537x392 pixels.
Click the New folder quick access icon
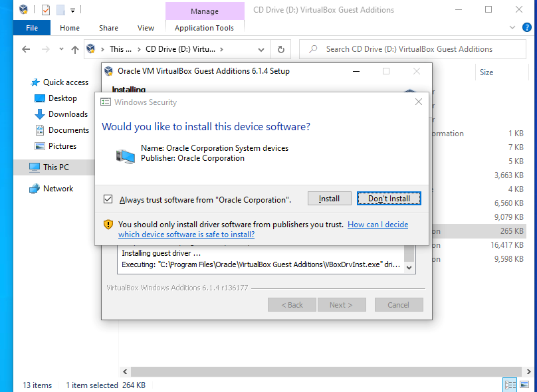(61, 10)
